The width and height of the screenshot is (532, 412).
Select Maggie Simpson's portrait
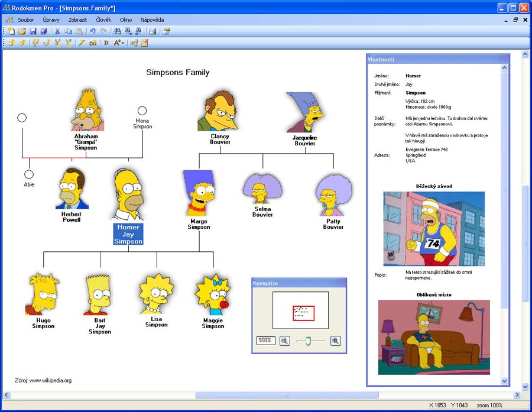[x=213, y=294]
